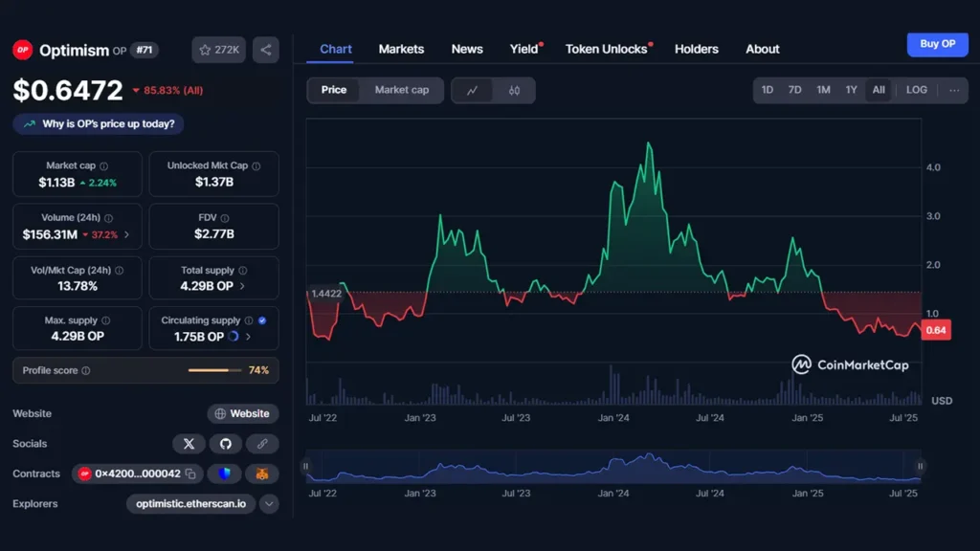Open the News tab
Image resolution: width=980 pixels, height=551 pixels.
click(467, 49)
